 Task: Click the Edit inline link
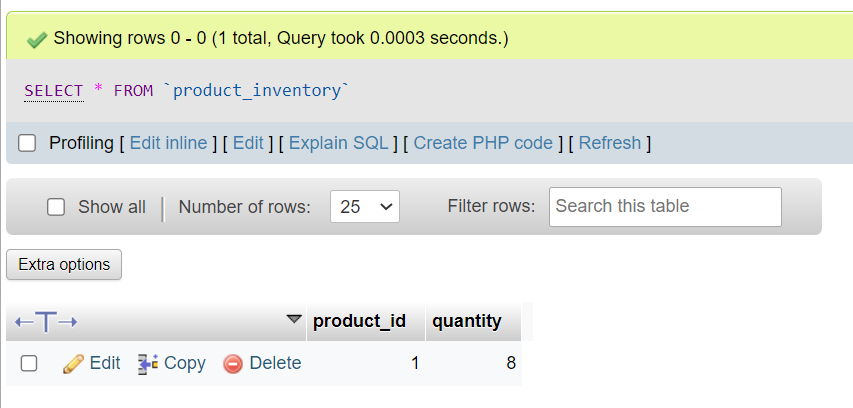pos(168,143)
